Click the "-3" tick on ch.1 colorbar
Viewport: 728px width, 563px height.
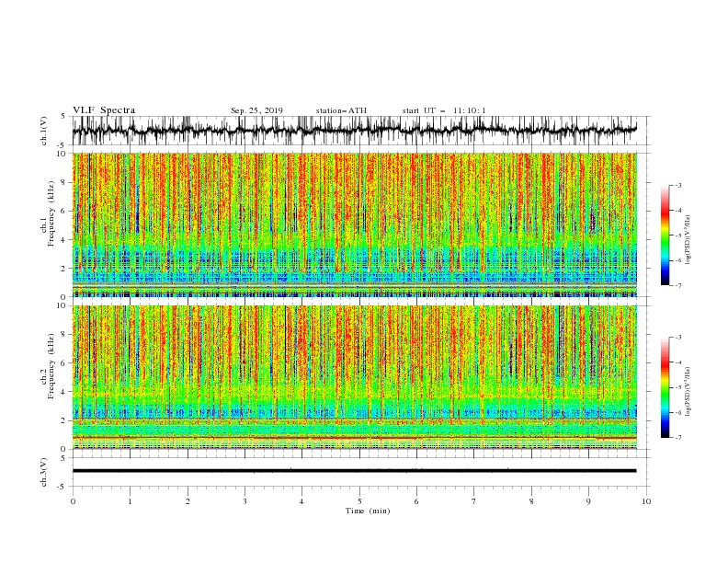[x=678, y=185]
